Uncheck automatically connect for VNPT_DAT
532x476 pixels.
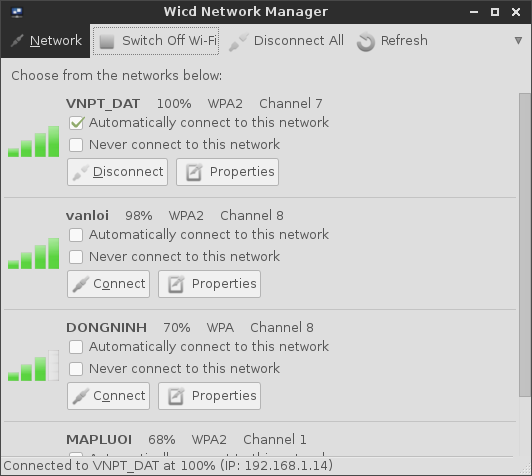pos(76,123)
